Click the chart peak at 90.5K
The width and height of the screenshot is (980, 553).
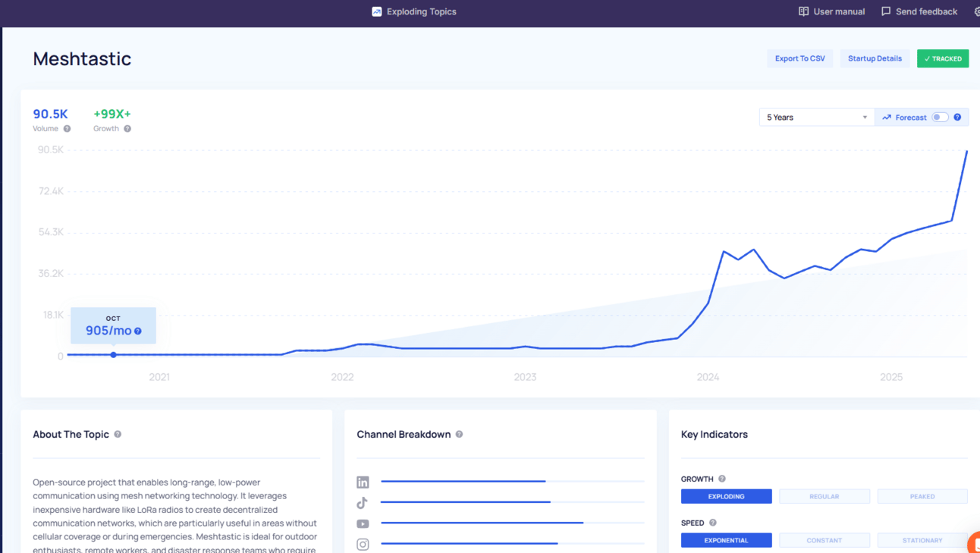(966, 152)
